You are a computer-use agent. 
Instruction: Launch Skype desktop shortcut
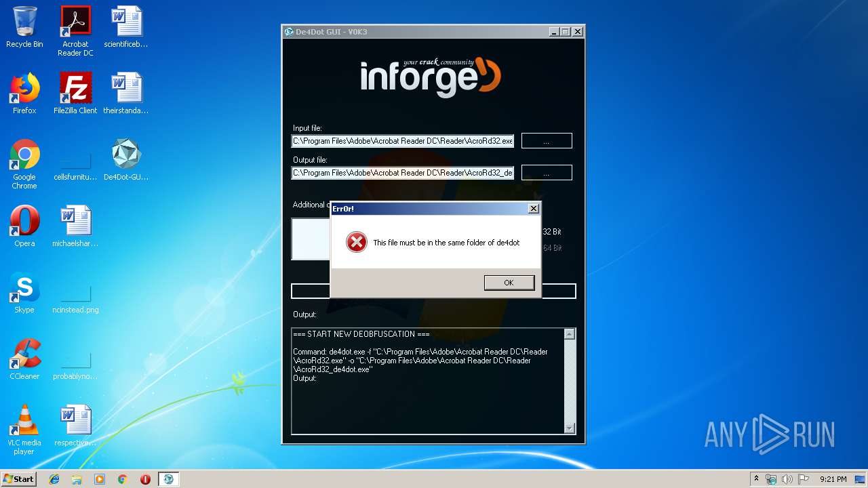click(x=24, y=293)
